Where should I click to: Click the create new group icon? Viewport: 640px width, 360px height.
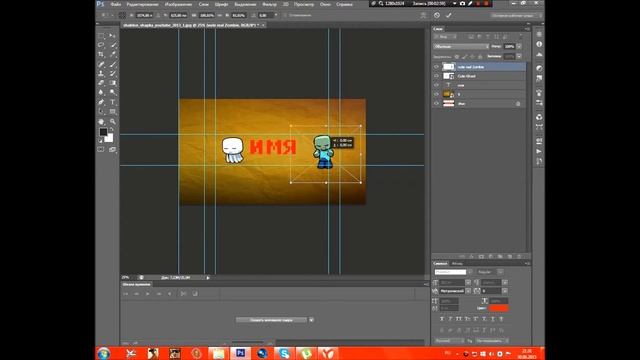(x=500, y=256)
